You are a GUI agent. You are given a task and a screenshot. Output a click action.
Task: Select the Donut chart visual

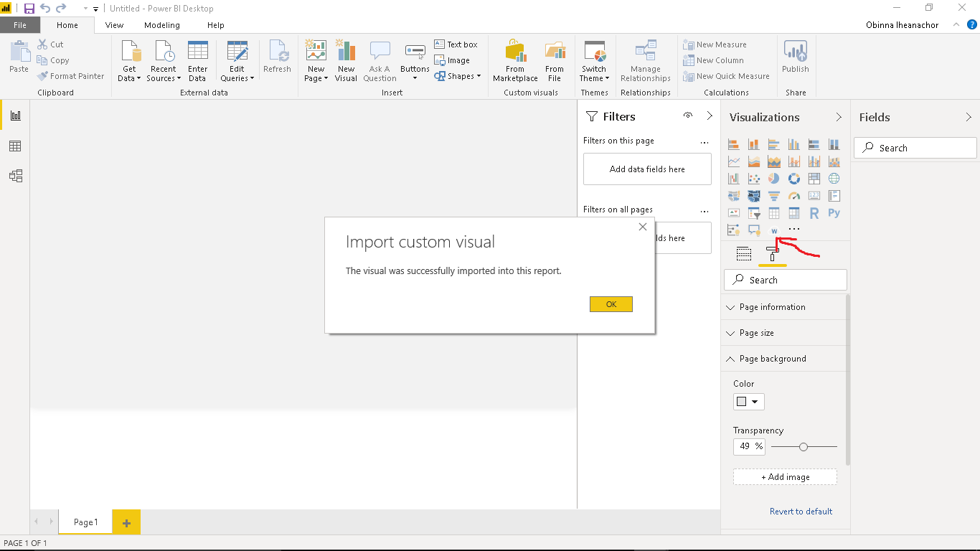pyautogui.click(x=793, y=179)
